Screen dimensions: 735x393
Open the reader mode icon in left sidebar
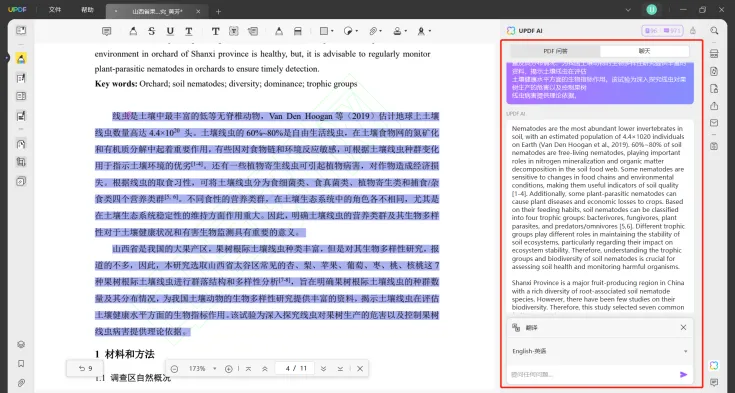click(21, 30)
